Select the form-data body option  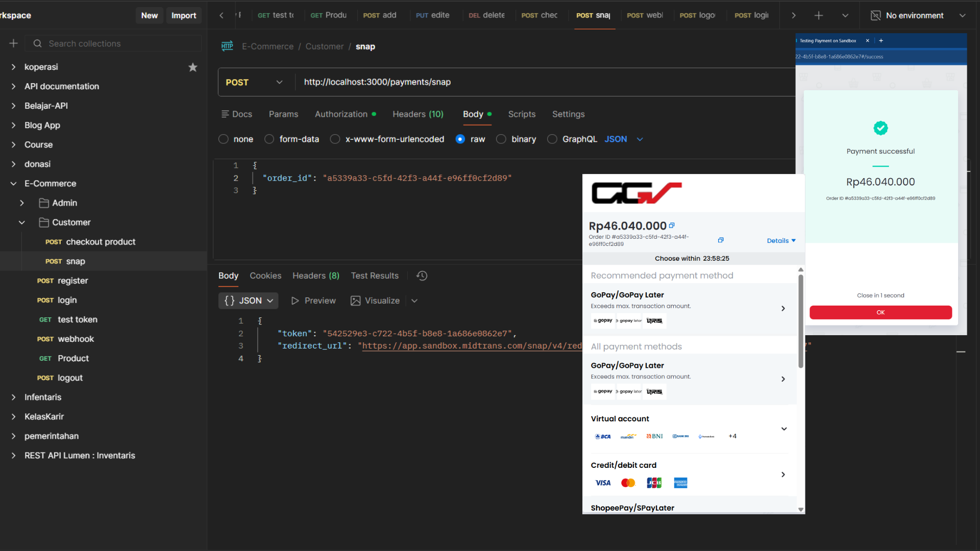[x=269, y=139]
